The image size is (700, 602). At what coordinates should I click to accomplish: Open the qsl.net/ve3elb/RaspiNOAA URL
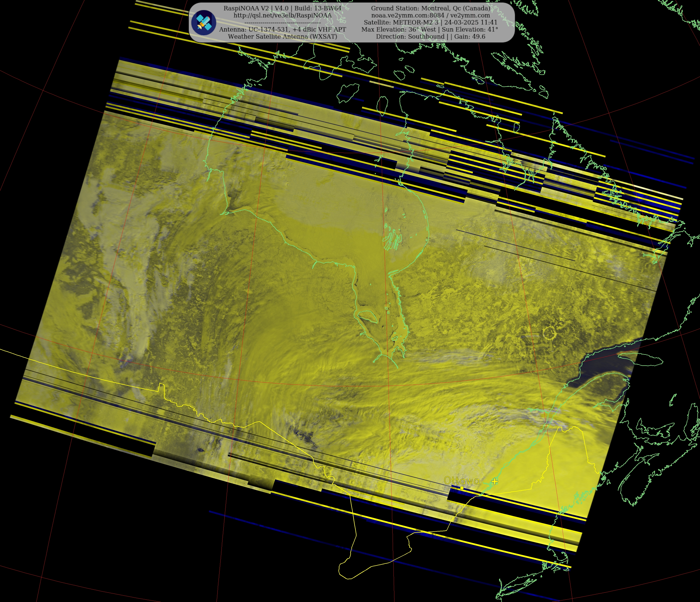(x=282, y=15)
